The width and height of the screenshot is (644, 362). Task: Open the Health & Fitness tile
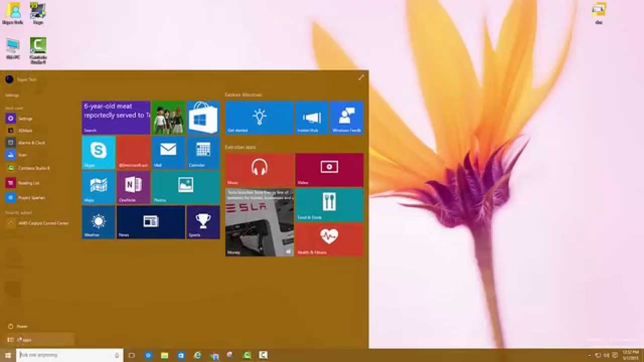click(x=330, y=240)
